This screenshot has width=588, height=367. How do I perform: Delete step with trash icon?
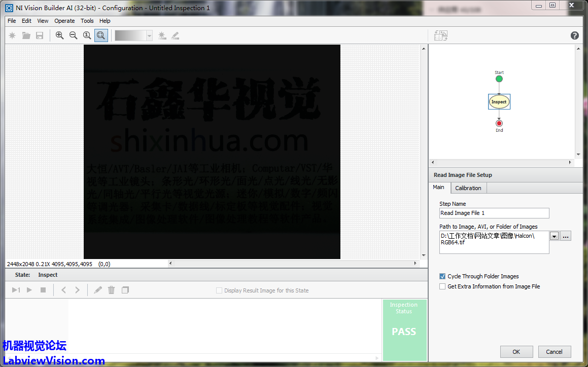coord(112,290)
